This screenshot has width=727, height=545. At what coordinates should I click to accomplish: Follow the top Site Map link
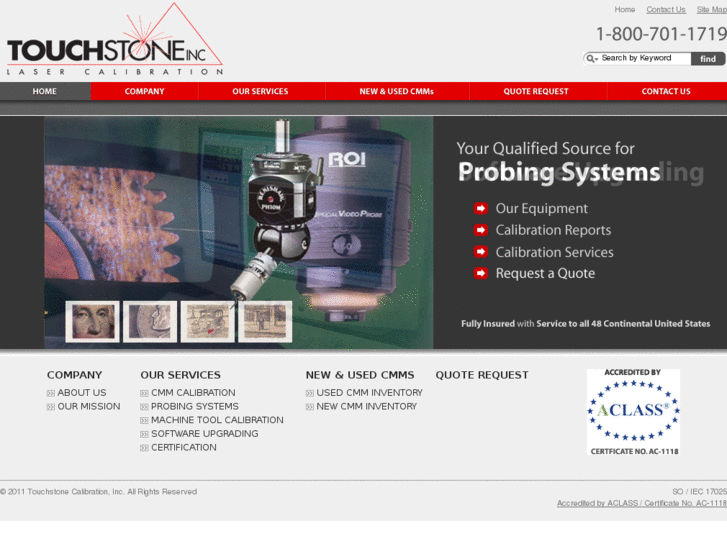[x=712, y=9]
